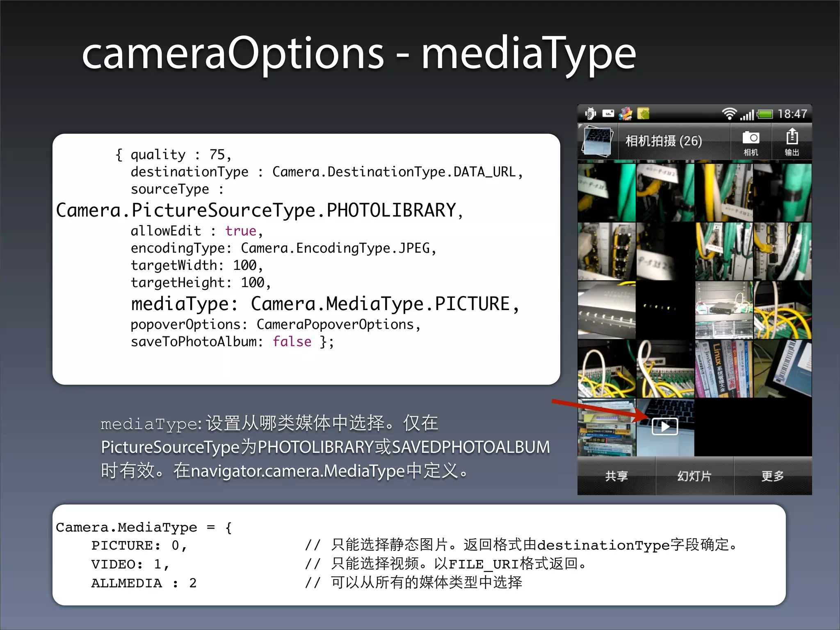Tap the play icon on the video thumbnail
The width and height of the screenshot is (840, 630).
(665, 427)
